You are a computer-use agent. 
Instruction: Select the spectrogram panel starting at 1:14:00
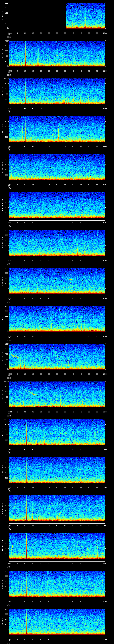(57, 205)
